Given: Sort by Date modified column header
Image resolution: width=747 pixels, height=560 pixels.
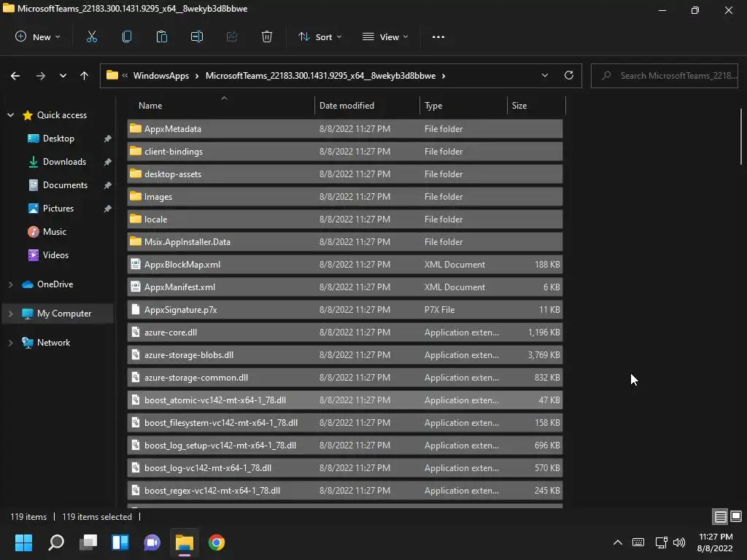Looking at the screenshot, I should tap(368, 105).
